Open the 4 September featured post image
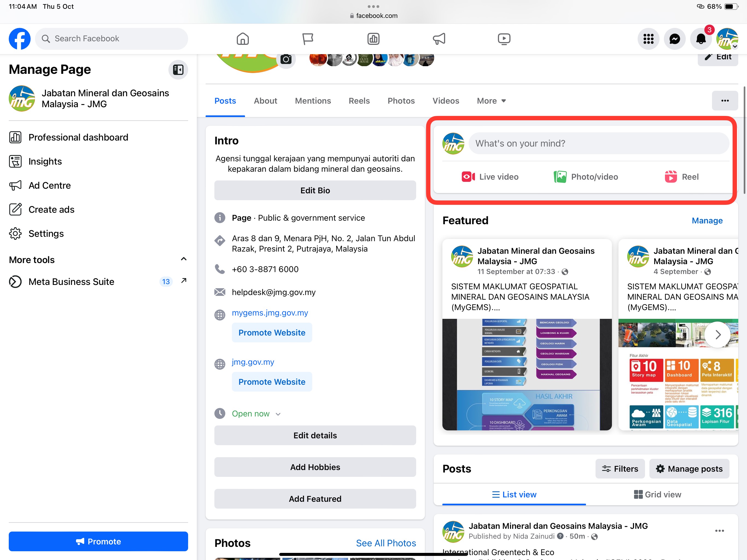 click(678, 374)
